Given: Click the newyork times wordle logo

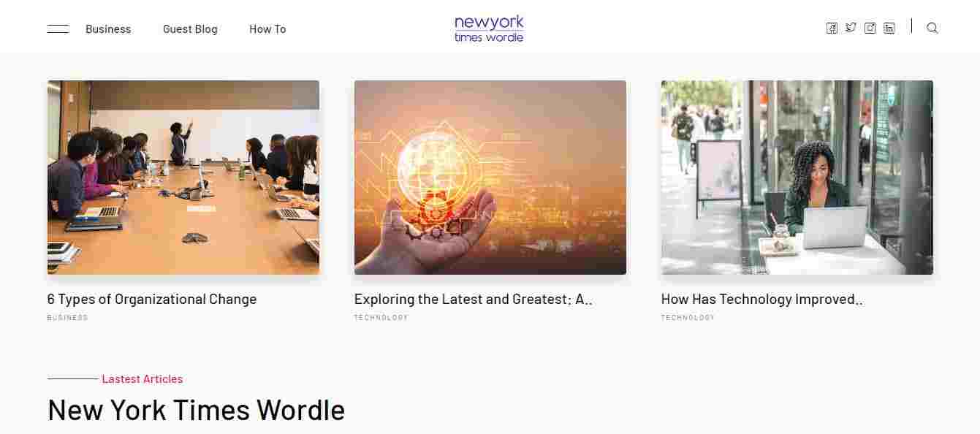Looking at the screenshot, I should tap(489, 28).
